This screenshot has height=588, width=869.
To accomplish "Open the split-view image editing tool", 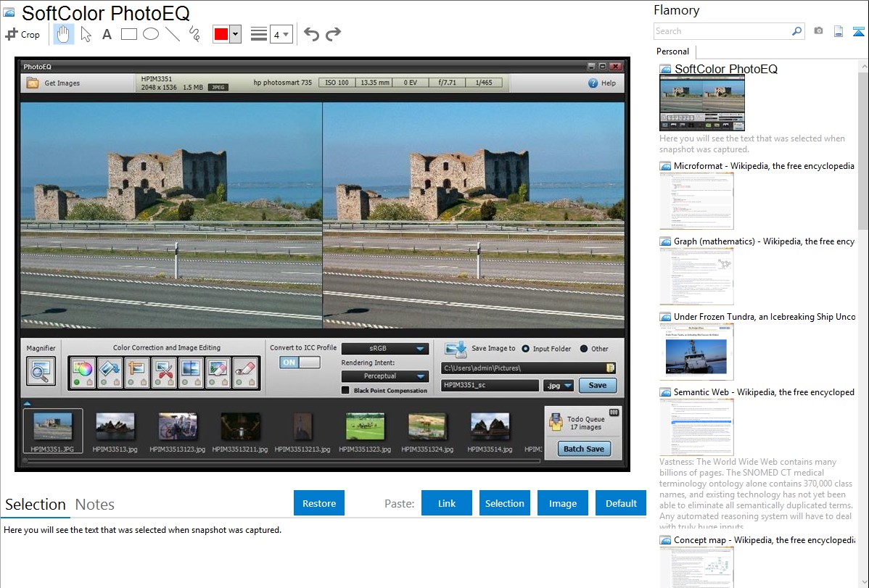I will (x=191, y=368).
